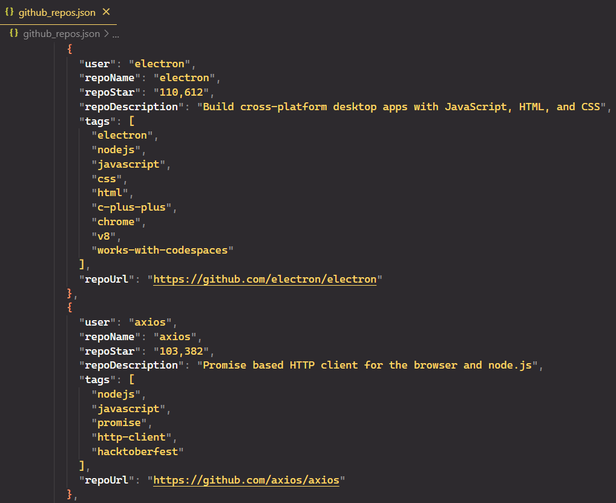Click the "repoUrl" key of the axios entry
This screenshot has width=616, height=503.
(106, 480)
